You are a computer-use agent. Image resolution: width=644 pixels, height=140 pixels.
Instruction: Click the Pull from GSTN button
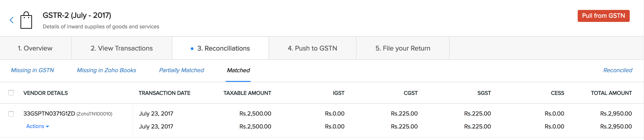coord(603,15)
